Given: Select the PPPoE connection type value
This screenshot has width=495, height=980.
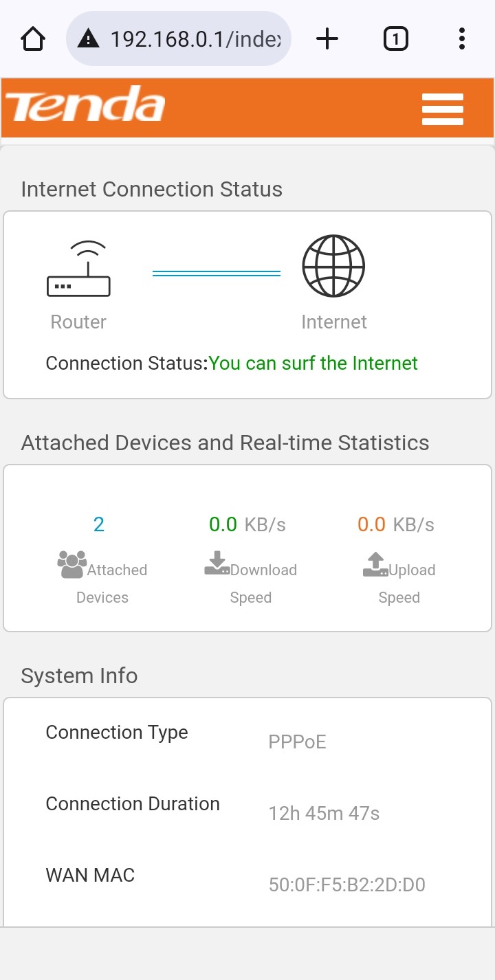Looking at the screenshot, I should tap(297, 742).
